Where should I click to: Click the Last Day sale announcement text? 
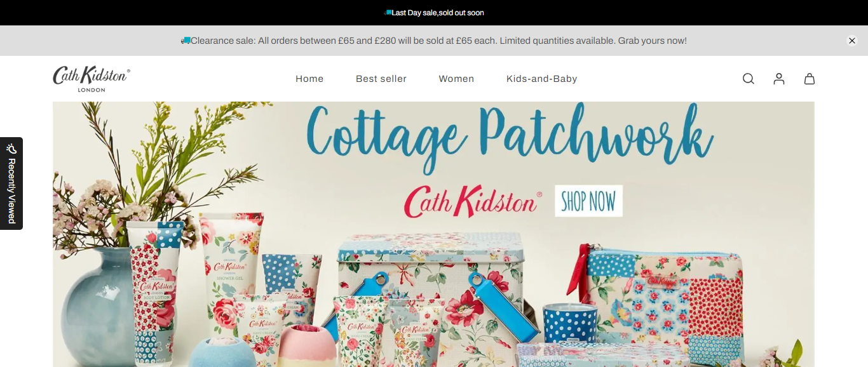coord(438,13)
